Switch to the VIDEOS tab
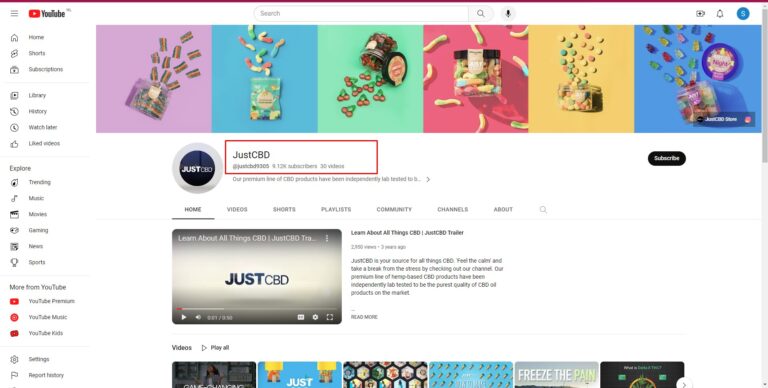Viewport: 768px width, 388px height. point(237,210)
